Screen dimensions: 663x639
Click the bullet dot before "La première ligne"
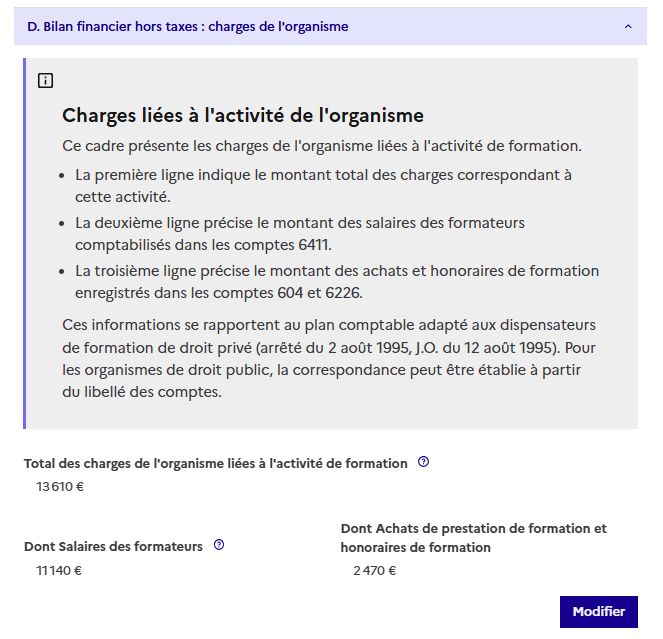[x=64, y=175]
